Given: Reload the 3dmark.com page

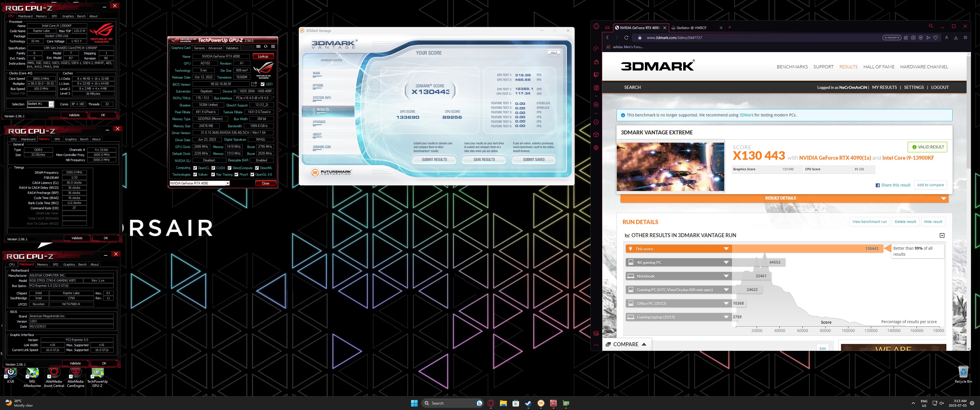Looking at the screenshot, I should [626, 38].
